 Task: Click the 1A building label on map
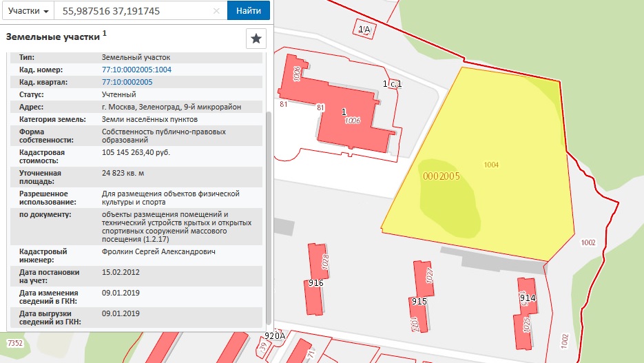[364, 29]
